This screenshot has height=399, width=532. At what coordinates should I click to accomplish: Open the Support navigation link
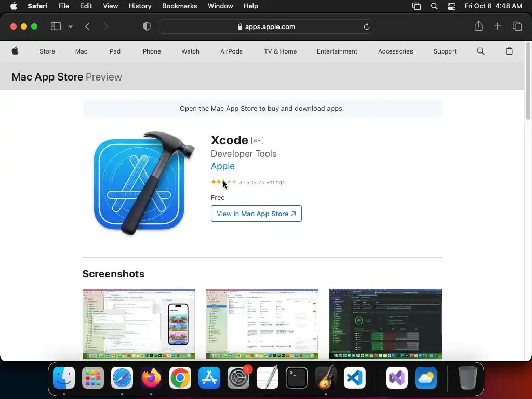tap(445, 51)
